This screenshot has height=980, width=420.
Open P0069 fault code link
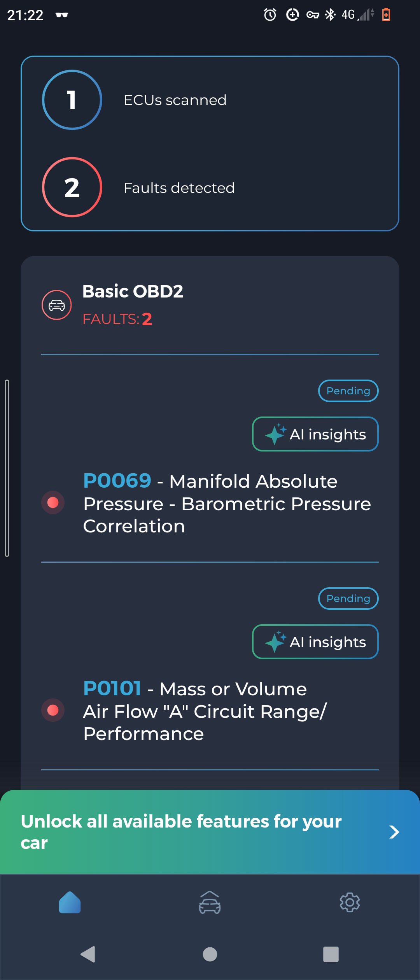pos(117,481)
